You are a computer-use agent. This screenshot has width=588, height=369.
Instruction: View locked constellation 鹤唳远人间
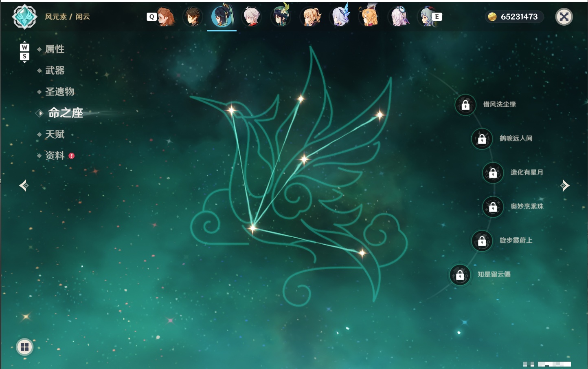[x=482, y=139]
